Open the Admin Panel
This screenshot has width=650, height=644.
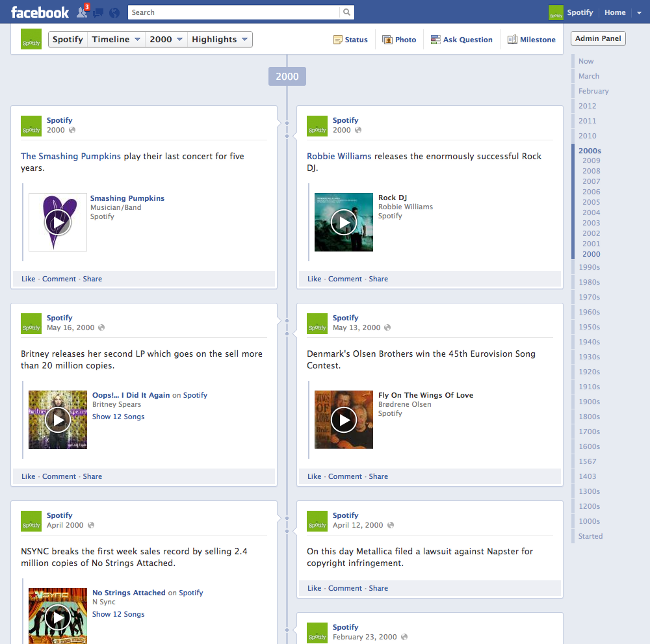click(x=598, y=38)
